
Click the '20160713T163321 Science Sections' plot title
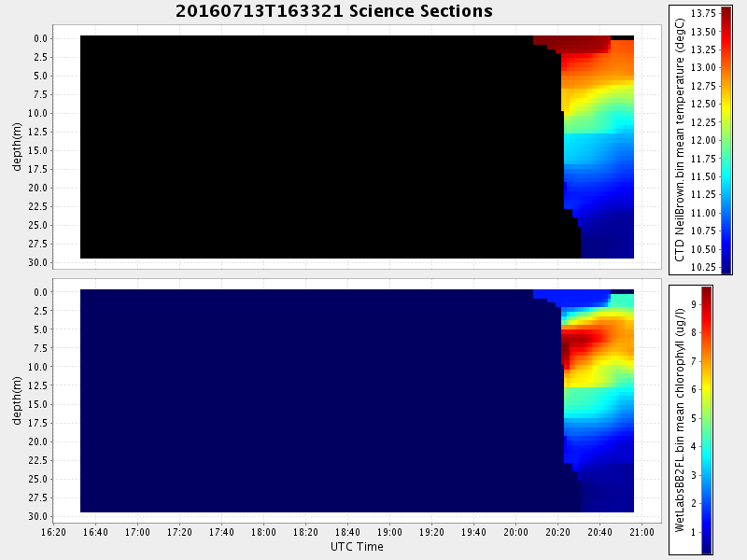click(x=333, y=11)
